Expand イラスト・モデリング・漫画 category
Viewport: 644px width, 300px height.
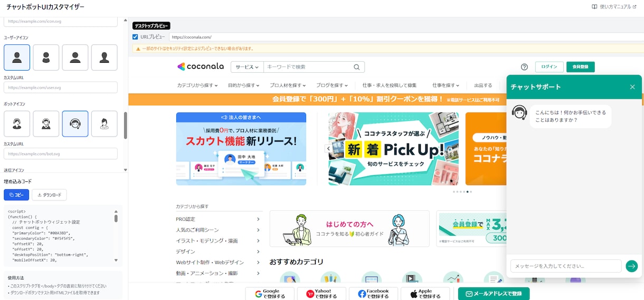click(219, 240)
